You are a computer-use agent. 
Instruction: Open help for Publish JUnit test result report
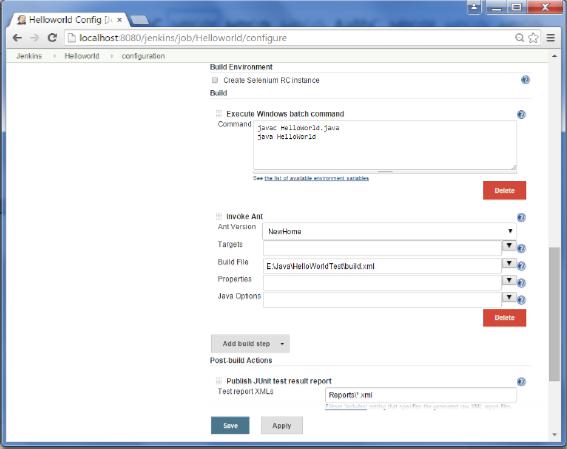pos(521,381)
